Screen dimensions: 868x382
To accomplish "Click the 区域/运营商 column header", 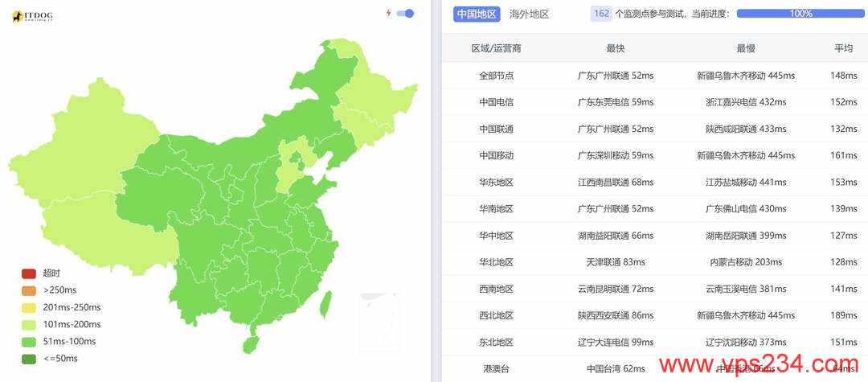I will pyautogui.click(x=496, y=49).
